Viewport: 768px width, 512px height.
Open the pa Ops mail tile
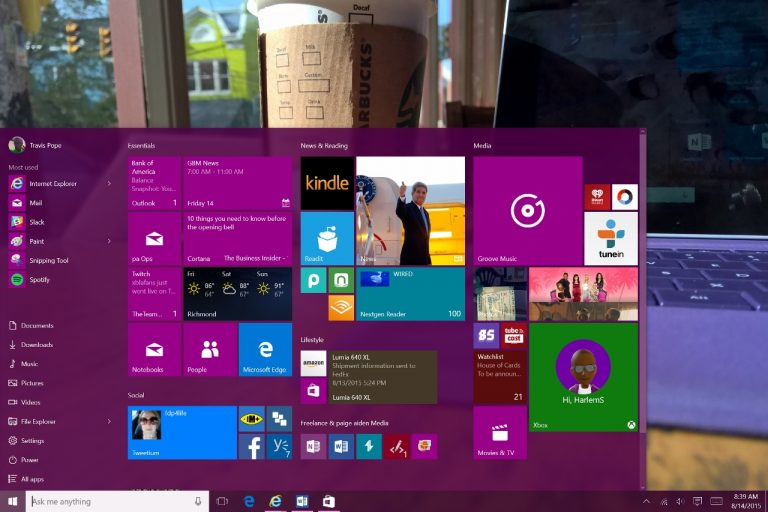(x=154, y=239)
